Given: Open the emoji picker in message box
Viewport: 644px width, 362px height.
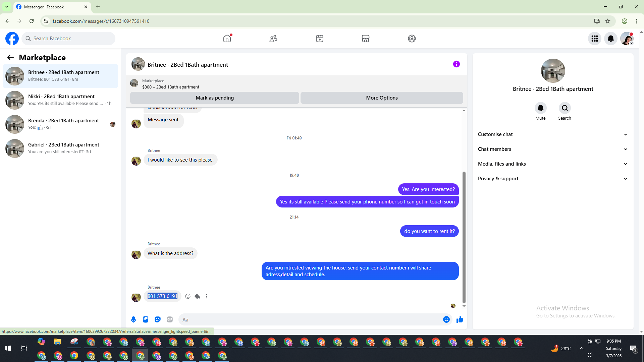Looking at the screenshot, I should (x=446, y=319).
